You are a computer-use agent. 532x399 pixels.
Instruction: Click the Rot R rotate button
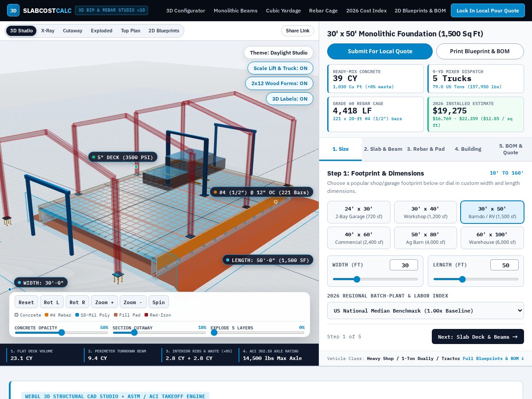coord(77,302)
